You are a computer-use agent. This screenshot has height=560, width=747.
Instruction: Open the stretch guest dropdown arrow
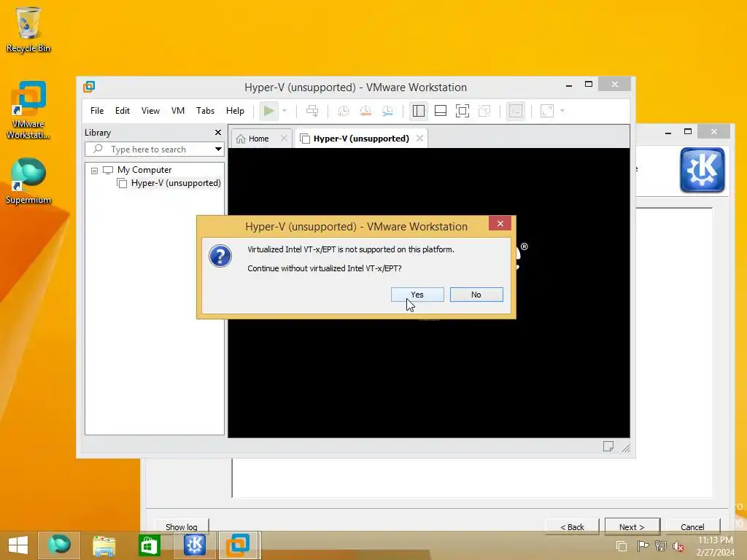562,111
